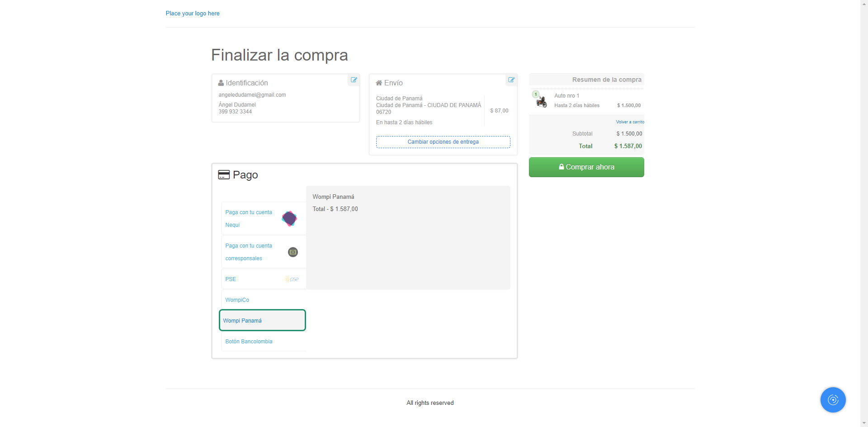This screenshot has height=427, width=868.
Task: Click the Place your logo here link
Action: tap(193, 14)
